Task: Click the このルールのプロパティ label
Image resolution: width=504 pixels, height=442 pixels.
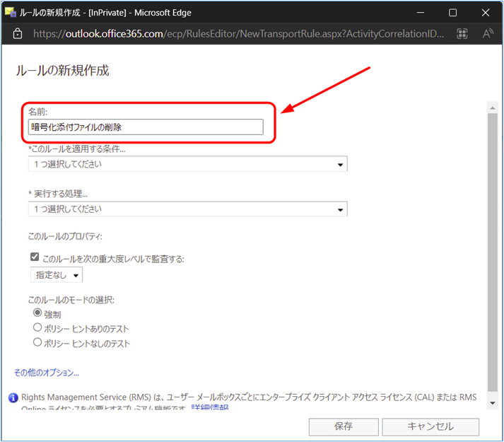Action: click(65, 236)
